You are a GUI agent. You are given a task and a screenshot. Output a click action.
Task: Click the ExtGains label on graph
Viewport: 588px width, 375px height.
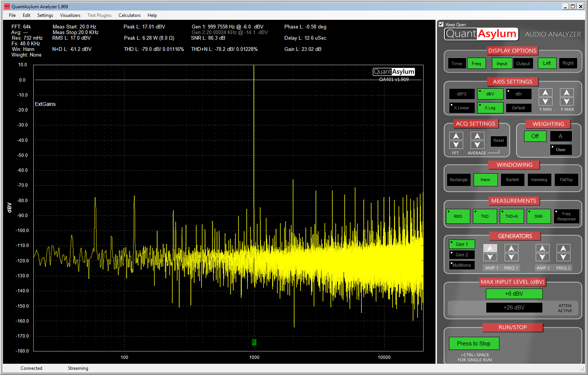coord(45,104)
